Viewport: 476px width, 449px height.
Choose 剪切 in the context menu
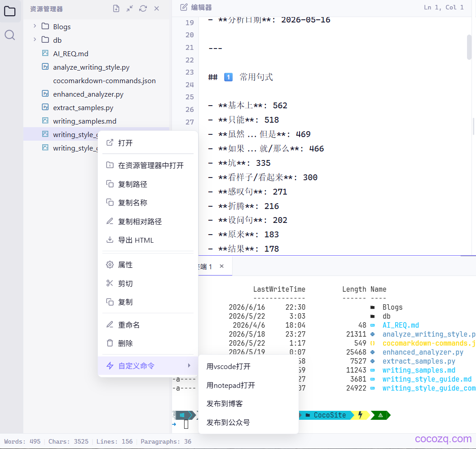pyautogui.click(x=148, y=284)
